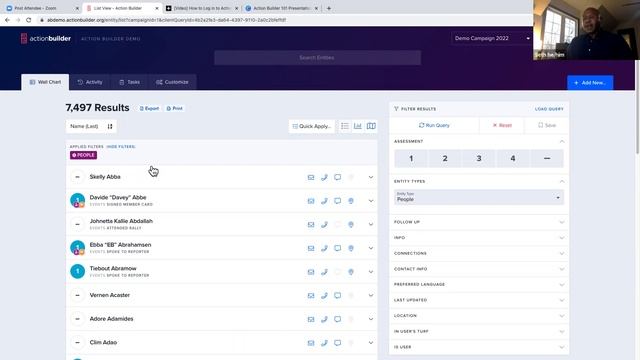Click location pin for Johnetta Kallie Abdallah

[351, 224]
